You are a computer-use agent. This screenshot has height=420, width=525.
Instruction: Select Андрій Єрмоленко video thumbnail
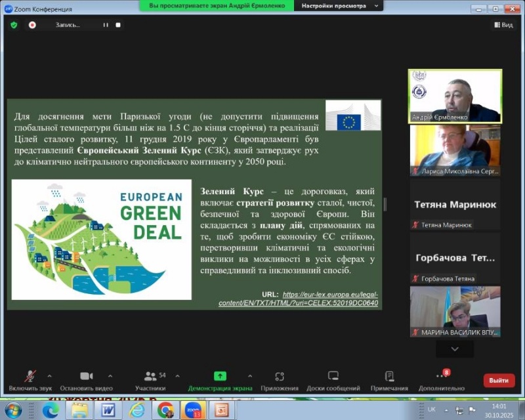(454, 96)
